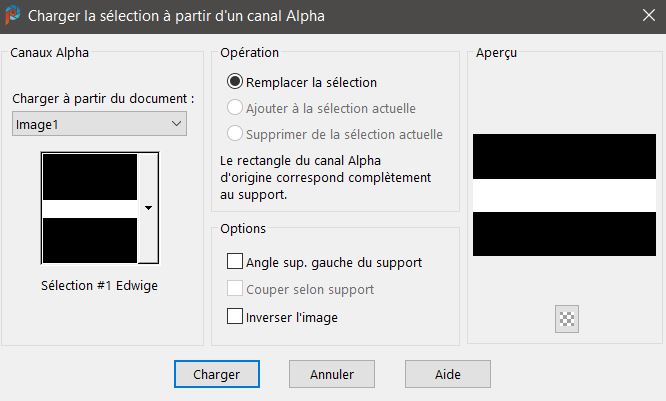The height and width of the screenshot is (401, 666).
Task: Expand the alpha channel thumbnail arrow
Action: click(148, 208)
